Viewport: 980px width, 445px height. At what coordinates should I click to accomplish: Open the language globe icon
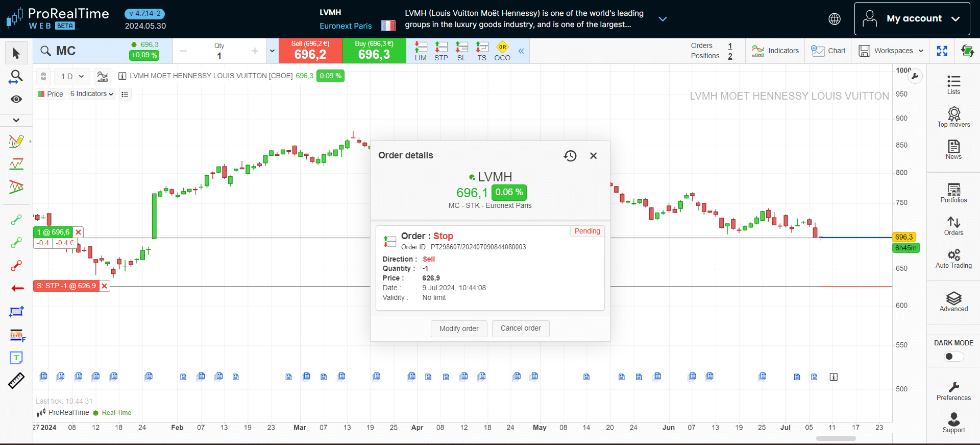tap(835, 19)
